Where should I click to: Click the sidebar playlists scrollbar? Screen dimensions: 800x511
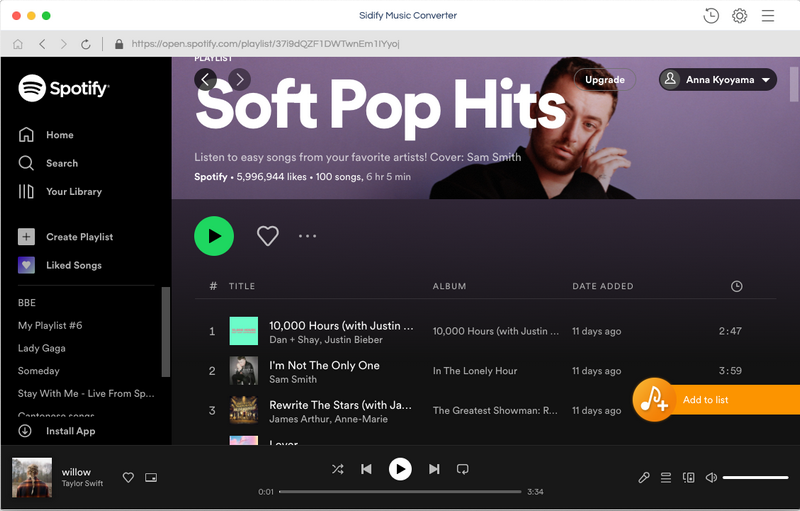pos(165,332)
